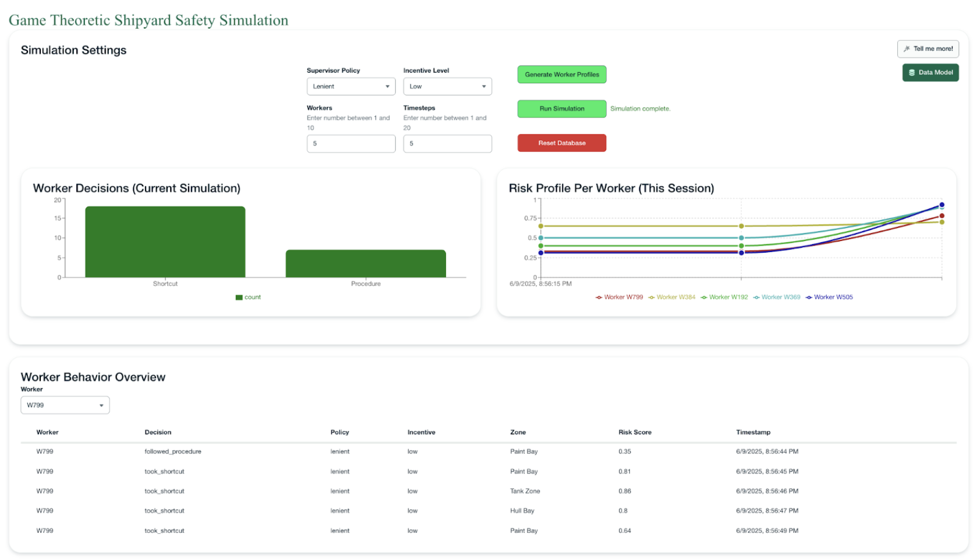Click Generate Worker Profiles button
The height and width of the screenshot is (560, 977).
coord(561,75)
